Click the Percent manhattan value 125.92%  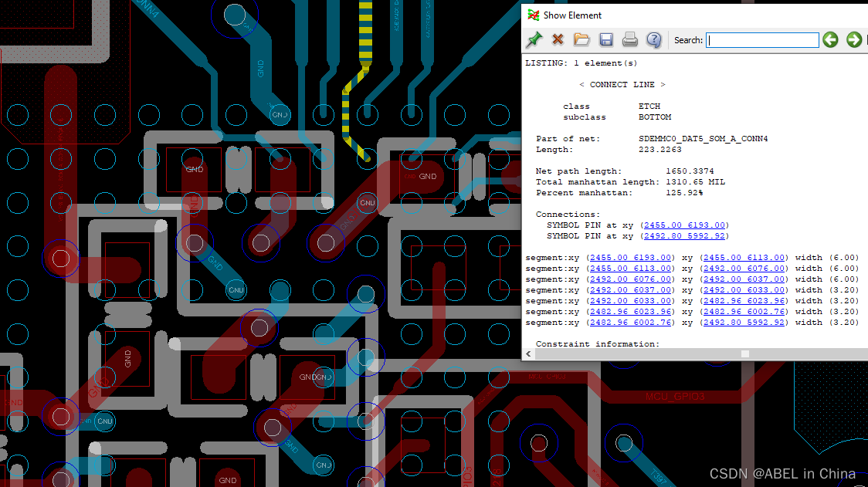[x=684, y=193]
